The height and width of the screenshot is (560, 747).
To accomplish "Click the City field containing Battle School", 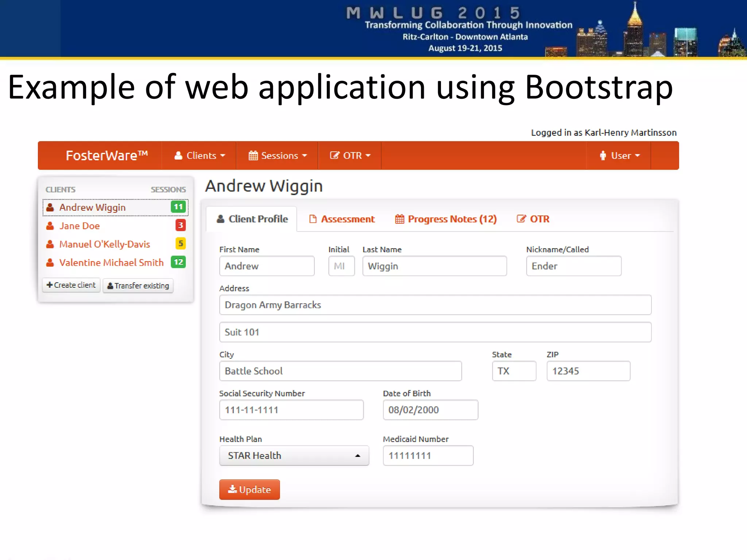I will click(340, 371).
